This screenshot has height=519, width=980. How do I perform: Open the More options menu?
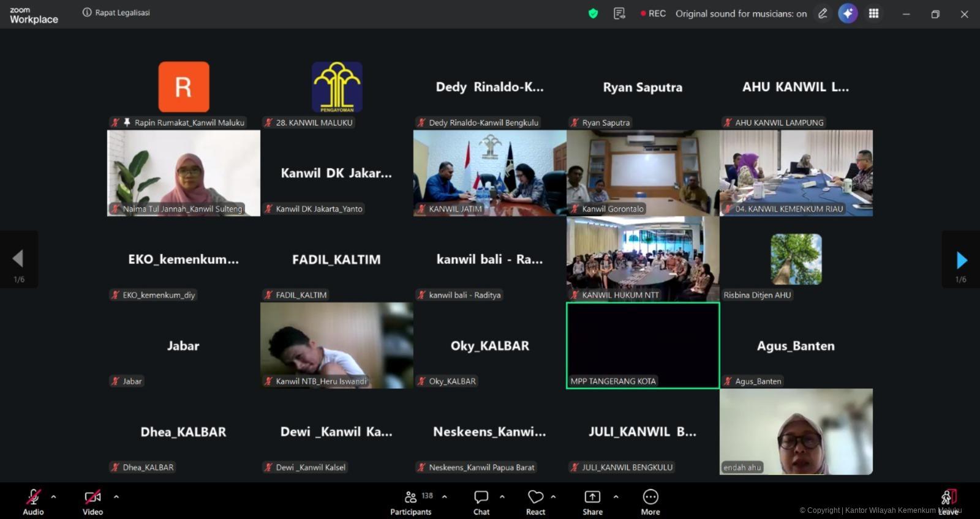[650, 502]
